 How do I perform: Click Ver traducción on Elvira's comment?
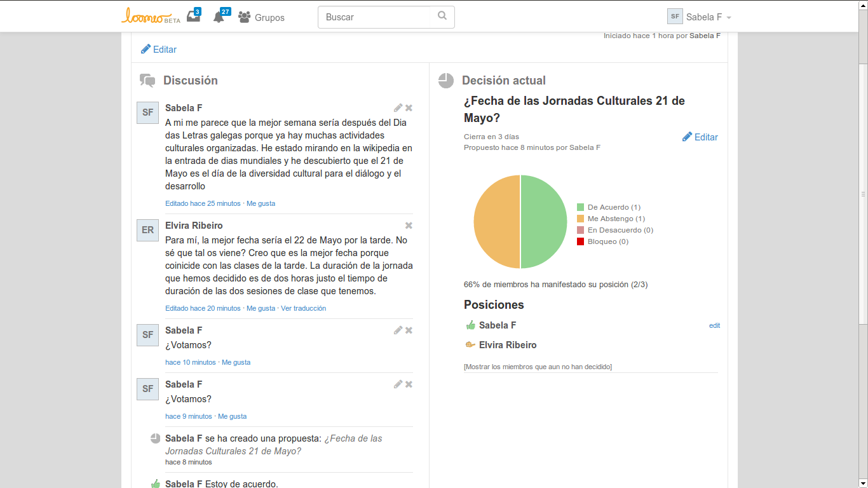303,308
